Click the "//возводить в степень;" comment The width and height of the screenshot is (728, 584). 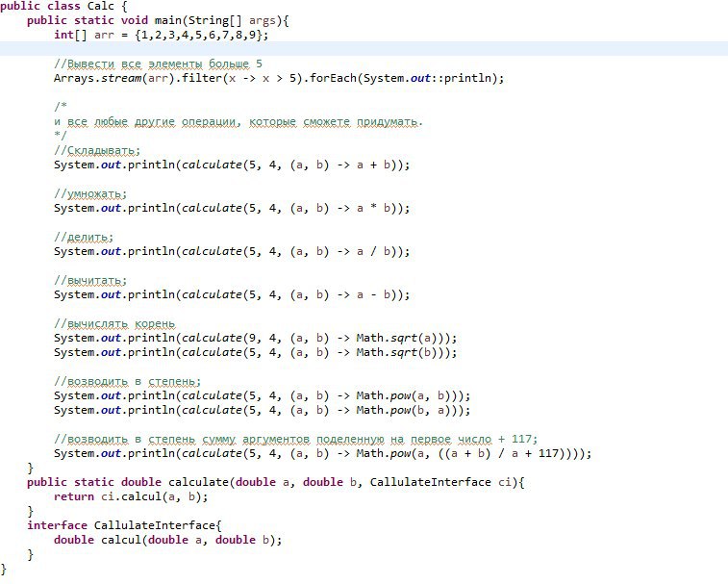[x=128, y=381]
